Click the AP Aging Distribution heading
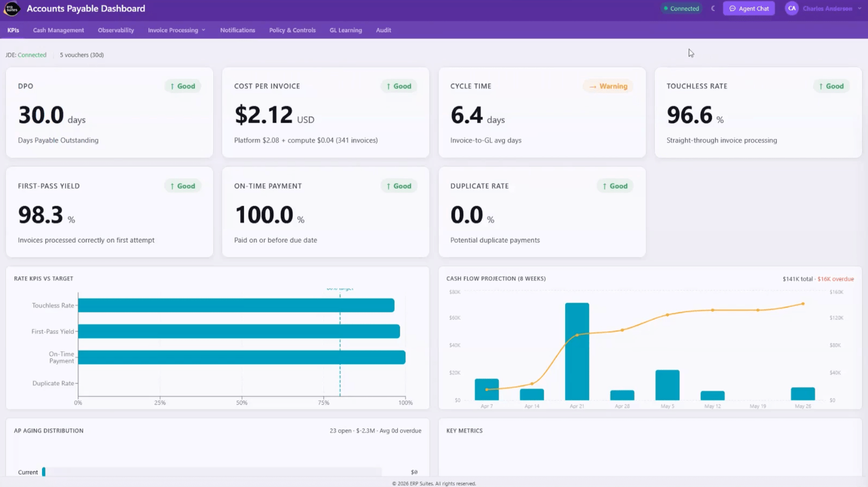This screenshot has width=868, height=487. [x=49, y=431]
